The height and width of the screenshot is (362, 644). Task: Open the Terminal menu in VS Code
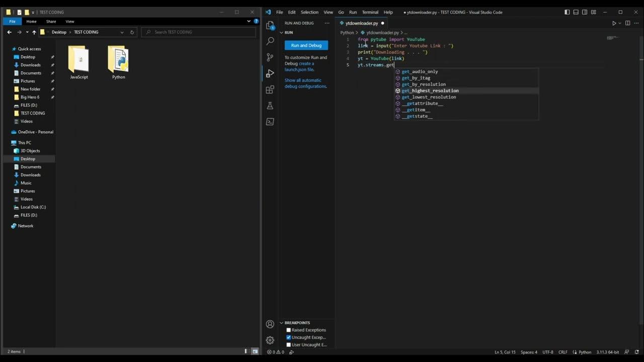[370, 12]
